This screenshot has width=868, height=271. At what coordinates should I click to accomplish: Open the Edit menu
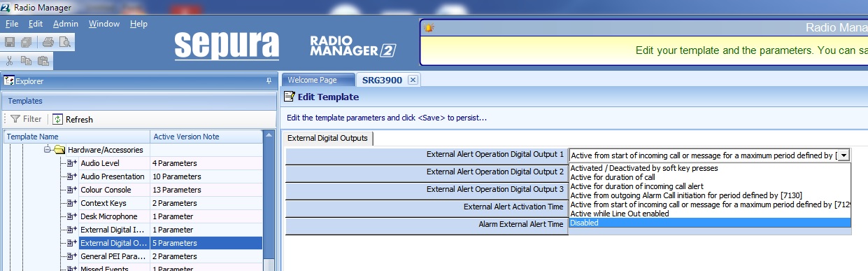point(36,24)
